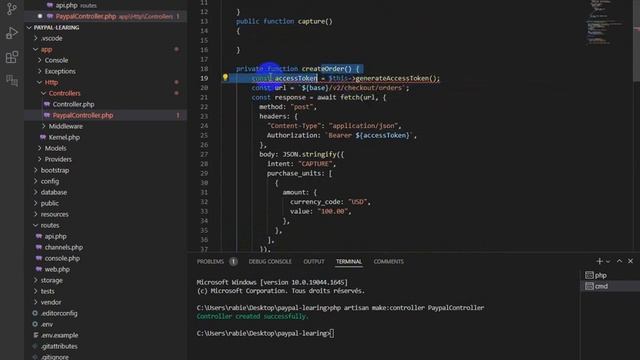Image resolution: width=640 pixels, height=360 pixels.
Task: Switch to the DEBUG CONSOLE tab
Action: coord(270,262)
